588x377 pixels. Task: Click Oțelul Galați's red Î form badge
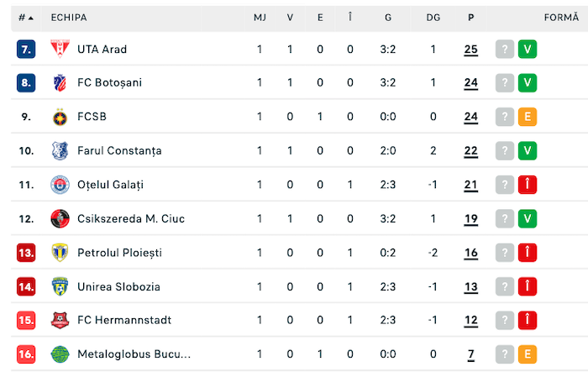(528, 185)
